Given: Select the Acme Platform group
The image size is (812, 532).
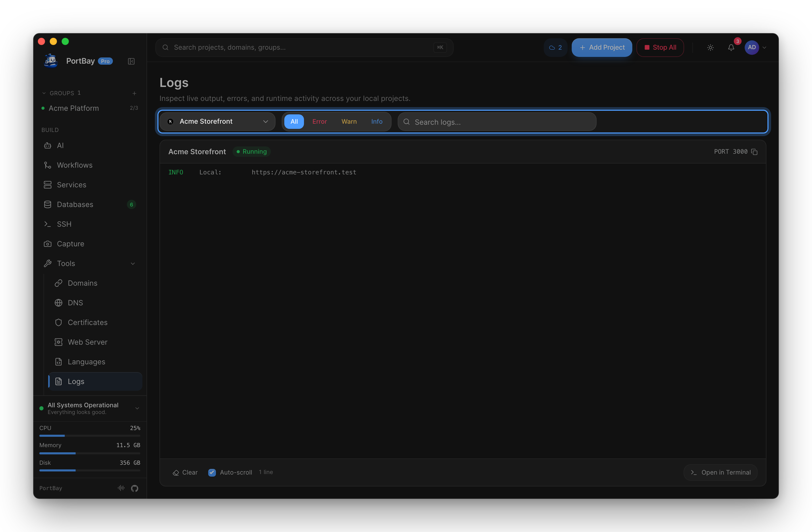Looking at the screenshot, I should coord(90,108).
